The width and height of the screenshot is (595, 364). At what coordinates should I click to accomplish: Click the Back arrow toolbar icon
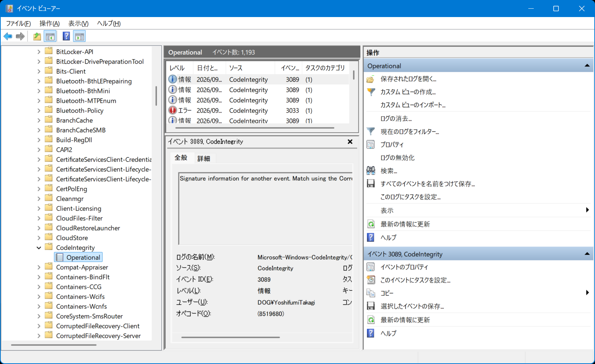click(x=8, y=36)
